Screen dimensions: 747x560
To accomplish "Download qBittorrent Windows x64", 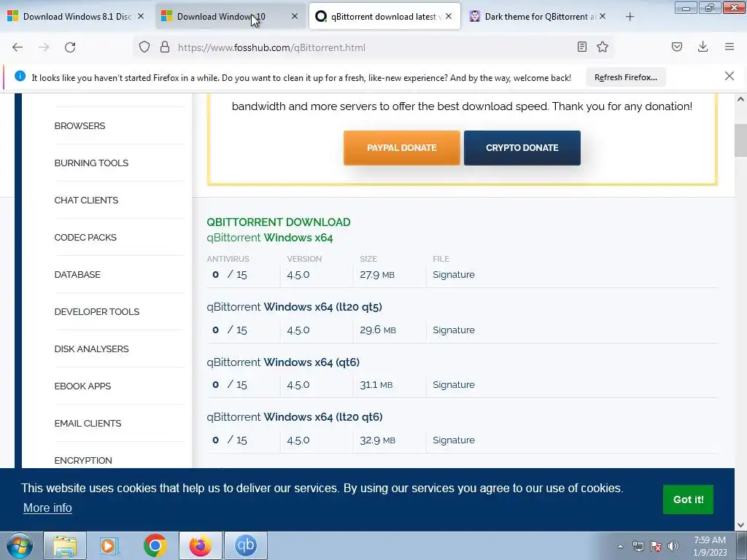I will tap(270, 238).
